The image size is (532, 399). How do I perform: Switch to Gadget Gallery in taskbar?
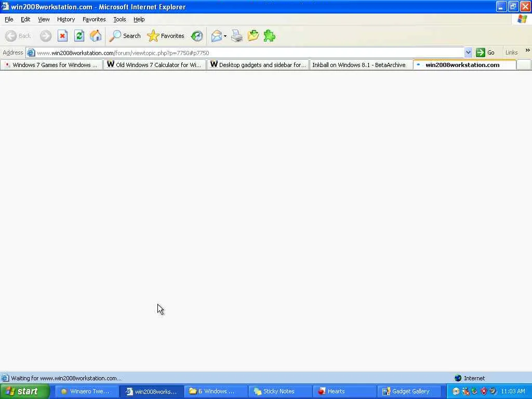pyautogui.click(x=409, y=391)
